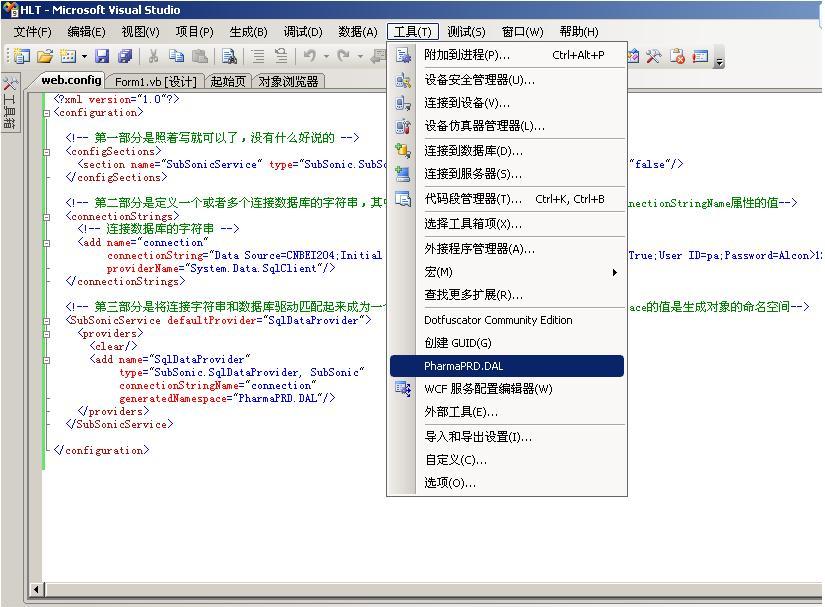825x607 pixels.
Task: Click the Connect to Server menu icon
Action: [x=403, y=174]
